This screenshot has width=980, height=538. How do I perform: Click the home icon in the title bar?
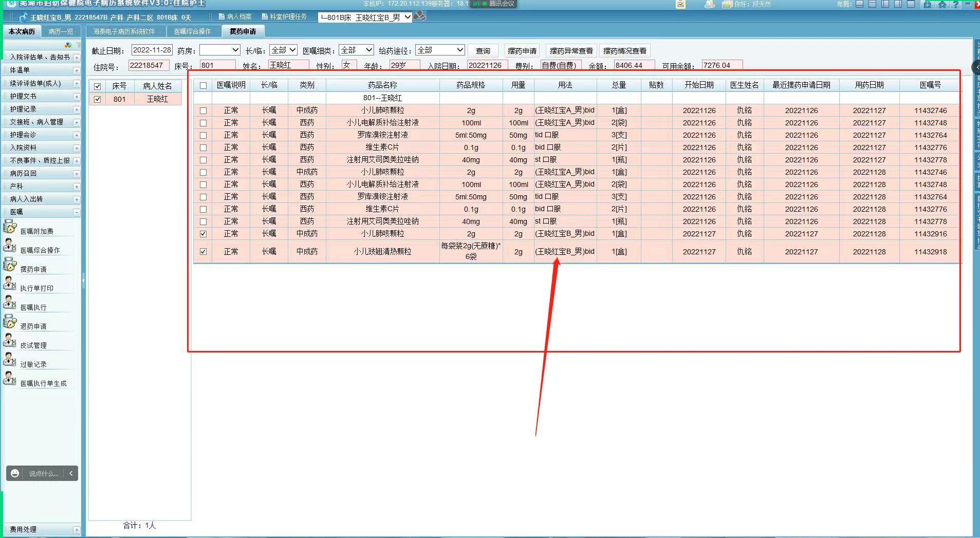pos(942,4)
